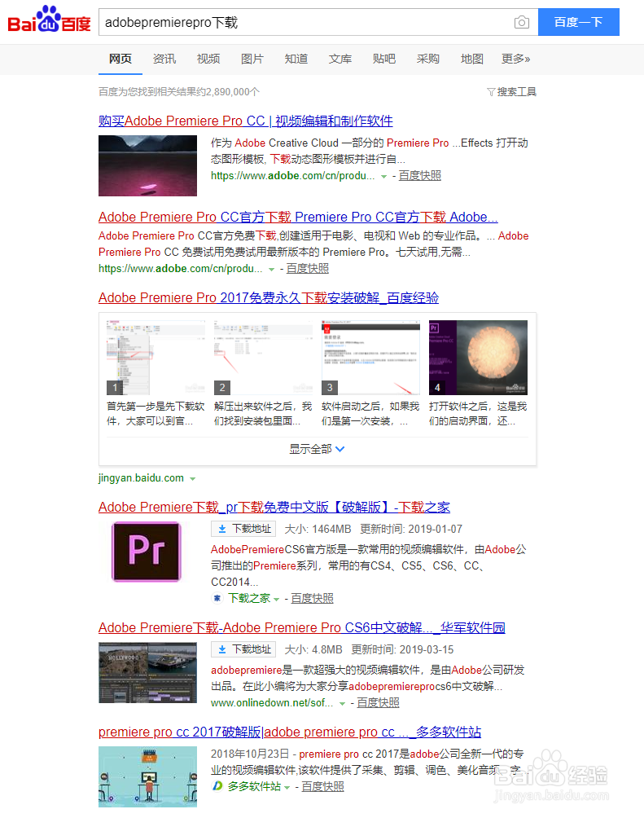Click step 3 caption 软件启动之后
This screenshot has height=818, width=644.
(x=370, y=414)
